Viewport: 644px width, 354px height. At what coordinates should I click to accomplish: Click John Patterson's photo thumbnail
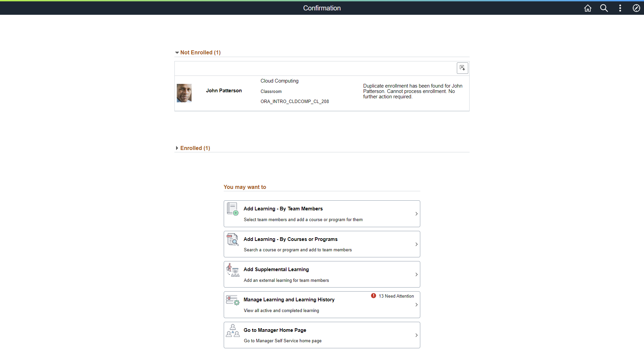tap(184, 93)
